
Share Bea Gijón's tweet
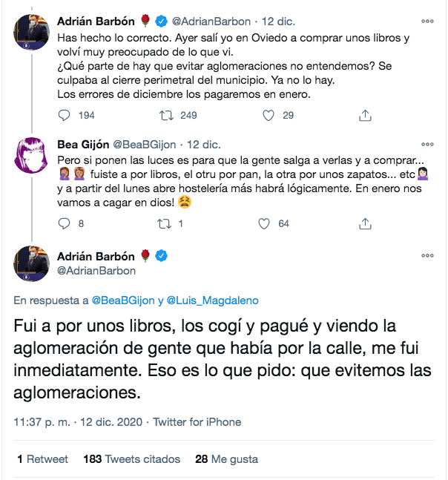point(365,223)
